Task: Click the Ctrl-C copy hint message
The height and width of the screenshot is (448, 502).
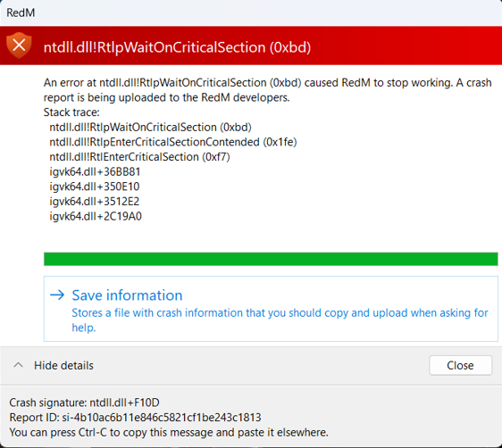Action: (169, 432)
